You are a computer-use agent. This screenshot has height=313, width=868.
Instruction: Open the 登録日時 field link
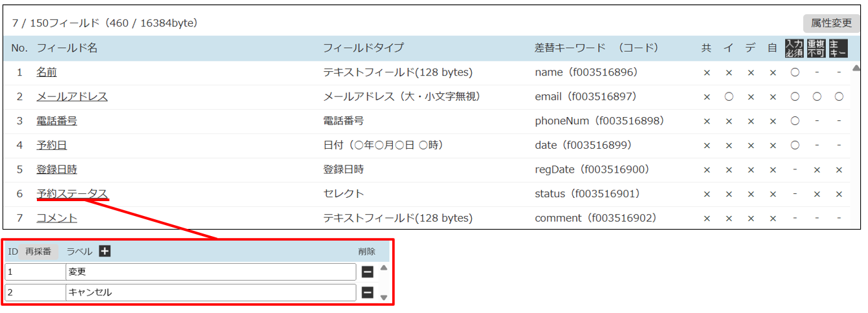click(57, 169)
